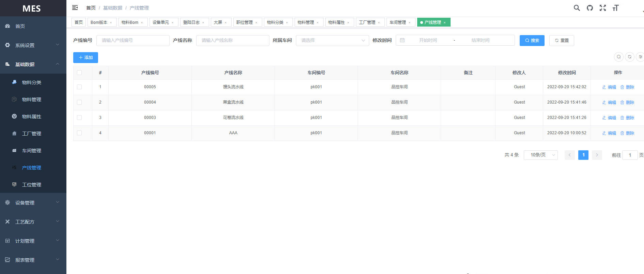Open the 所属车间 dropdown
This screenshot has width=644, height=274.
point(332,41)
